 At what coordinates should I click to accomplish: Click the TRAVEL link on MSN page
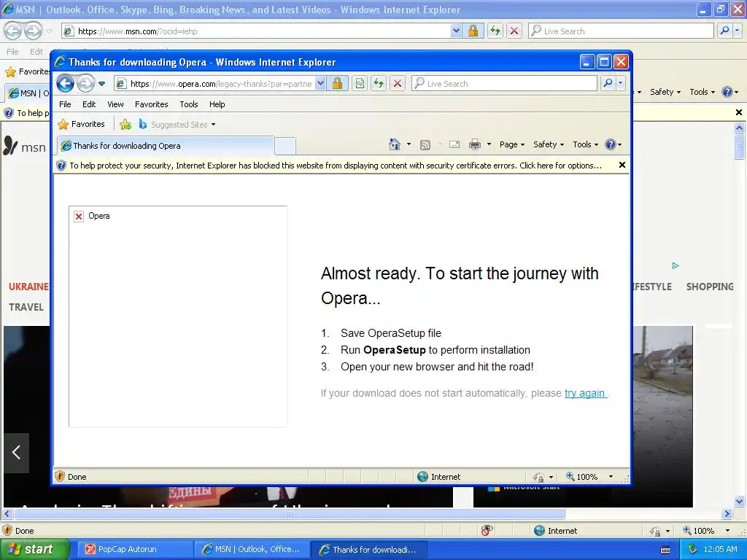tap(26, 307)
